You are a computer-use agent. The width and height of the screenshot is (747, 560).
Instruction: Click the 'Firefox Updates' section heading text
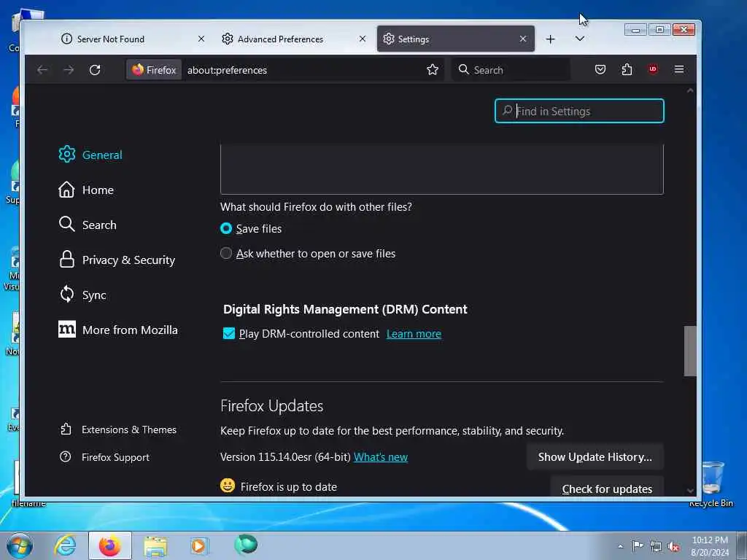(271, 405)
